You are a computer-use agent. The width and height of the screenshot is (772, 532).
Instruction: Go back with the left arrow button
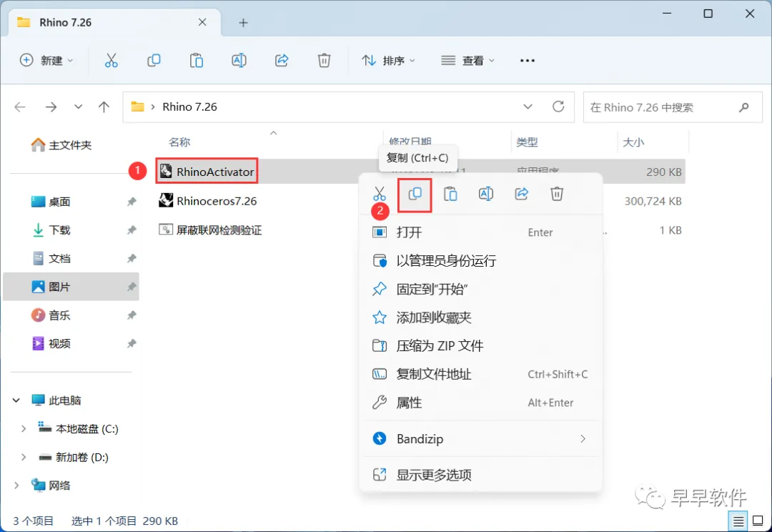tap(20, 107)
